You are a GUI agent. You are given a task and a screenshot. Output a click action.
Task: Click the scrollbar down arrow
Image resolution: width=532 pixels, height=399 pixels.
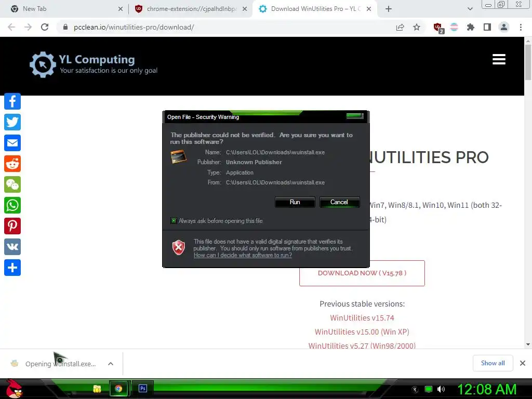[x=528, y=344]
